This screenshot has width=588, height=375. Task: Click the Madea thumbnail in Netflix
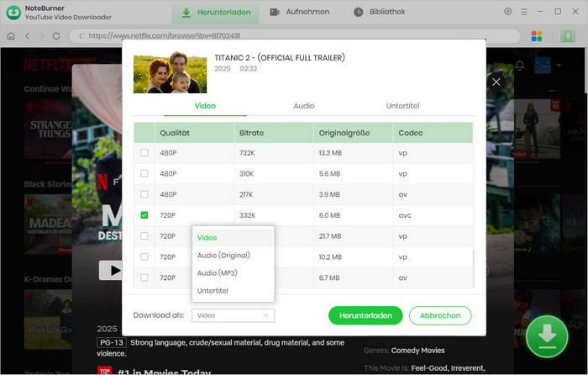tap(48, 224)
